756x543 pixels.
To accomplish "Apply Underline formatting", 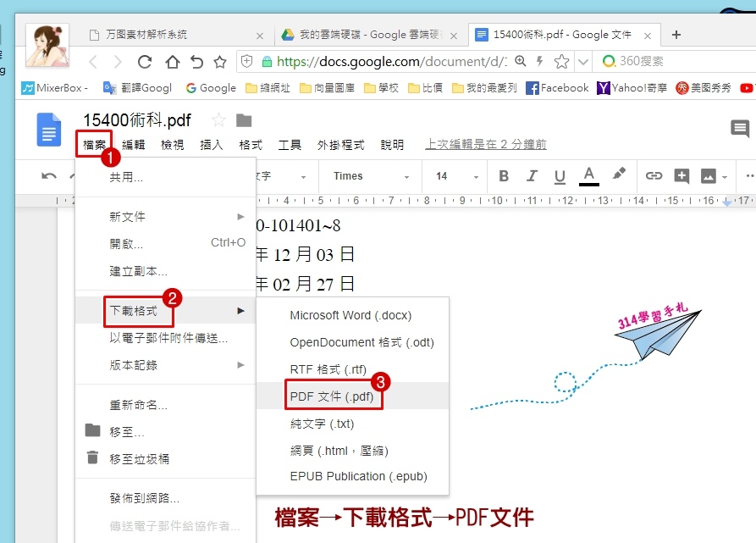I will pyautogui.click(x=560, y=176).
